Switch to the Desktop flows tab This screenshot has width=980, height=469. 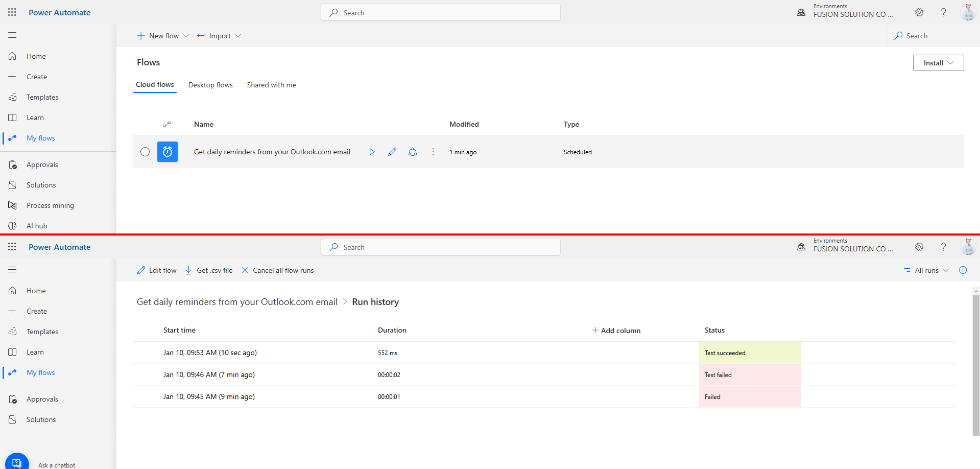click(x=210, y=85)
